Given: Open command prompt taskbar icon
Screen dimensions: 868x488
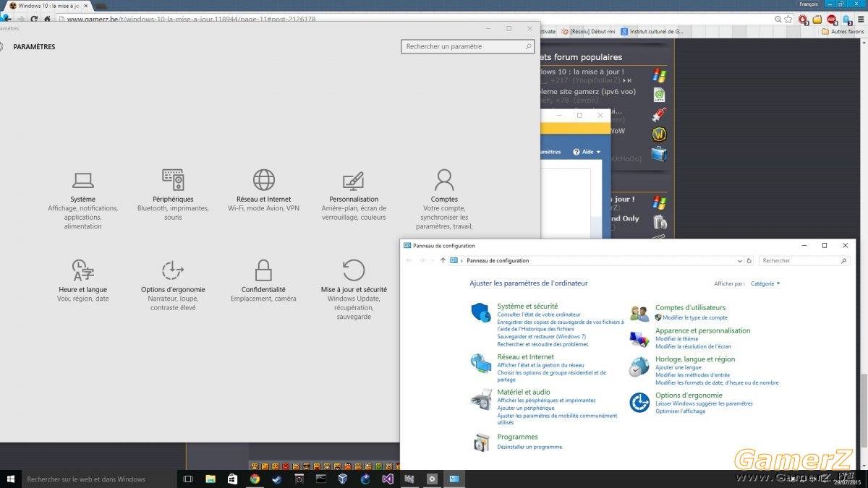Looking at the screenshot, I should click(320, 479).
